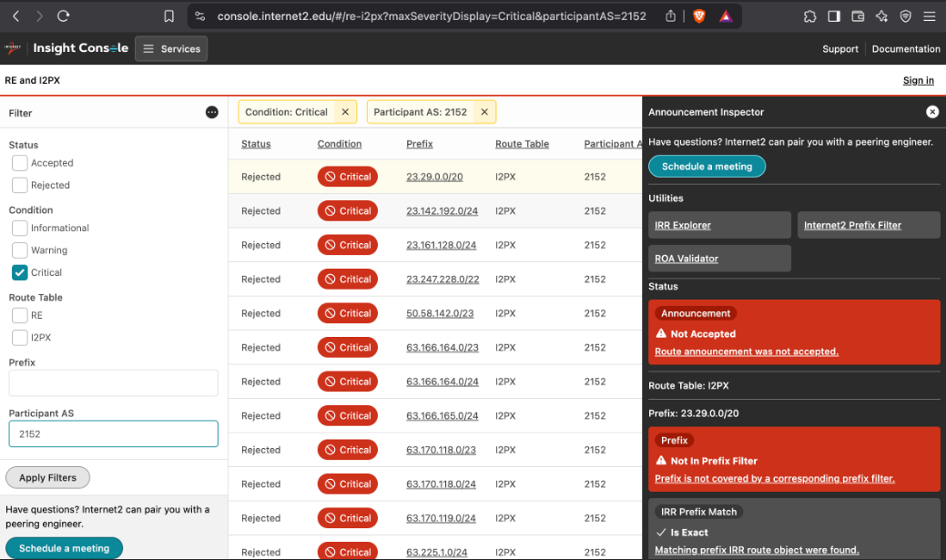The image size is (946, 560).
Task: Open browser extensions puzzle icon
Action: point(809,16)
